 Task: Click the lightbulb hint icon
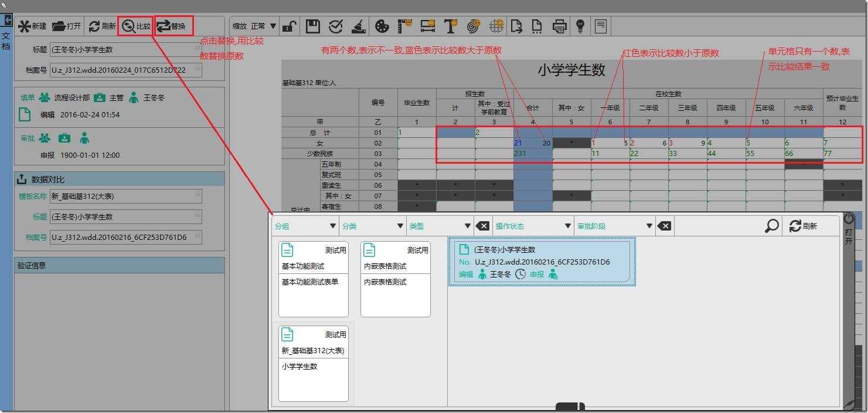point(580,26)
